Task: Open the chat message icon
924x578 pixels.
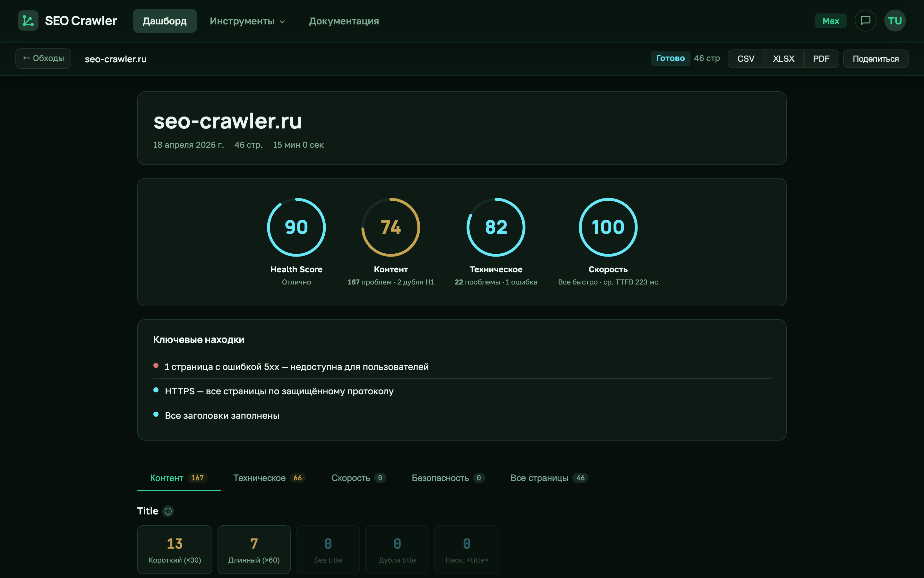Action: click(x=865, y=21)
